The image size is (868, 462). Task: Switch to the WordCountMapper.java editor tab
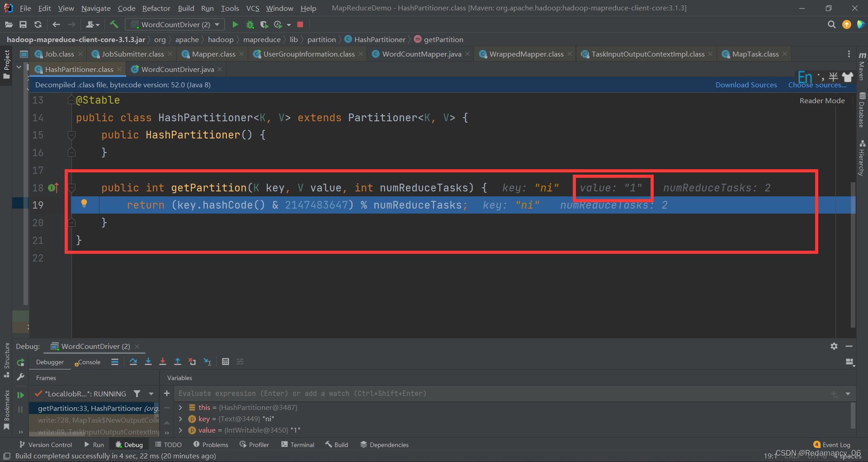421,54
